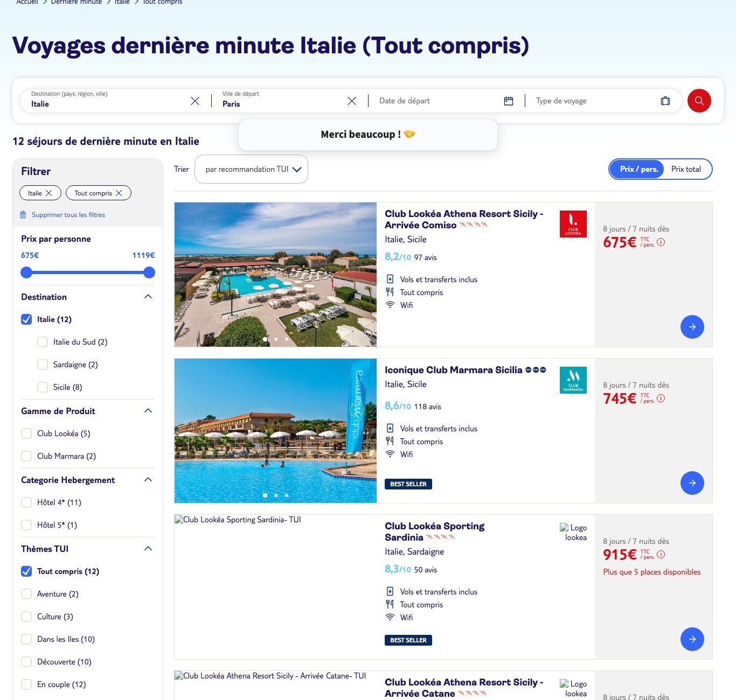
Task: Click the Club Marmara logo
Action: [573, 380]
